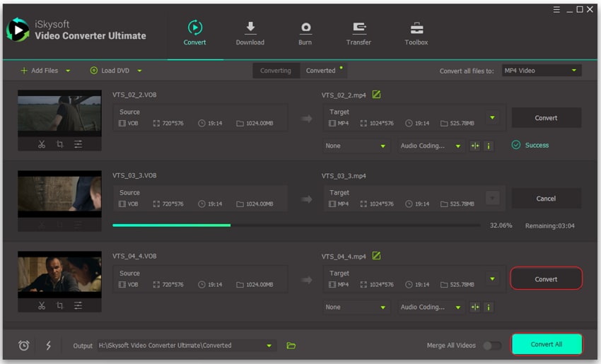
Task: Open the Convert tab
Action: pyautogui.click(x=194, y=33)
